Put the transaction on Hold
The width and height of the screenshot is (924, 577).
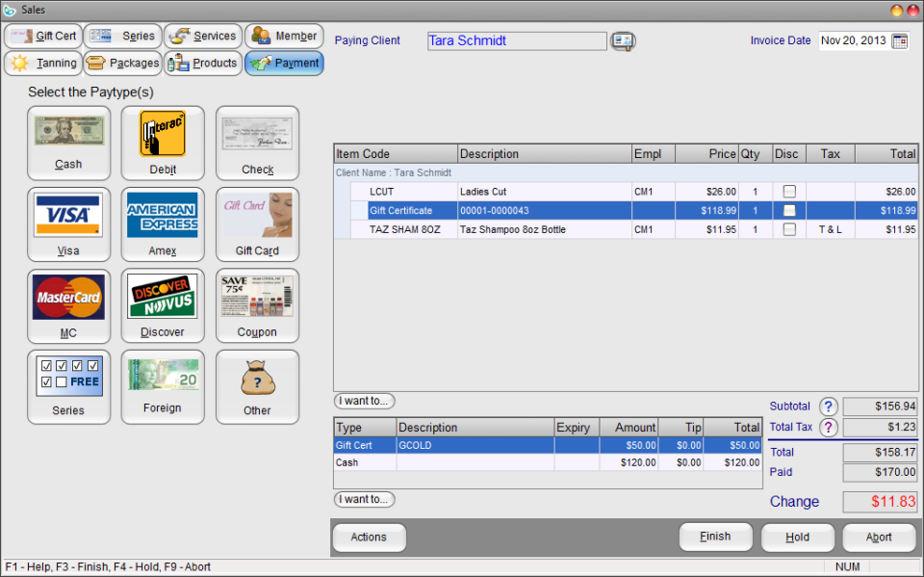pyautogui.click(x=797, y=537)
